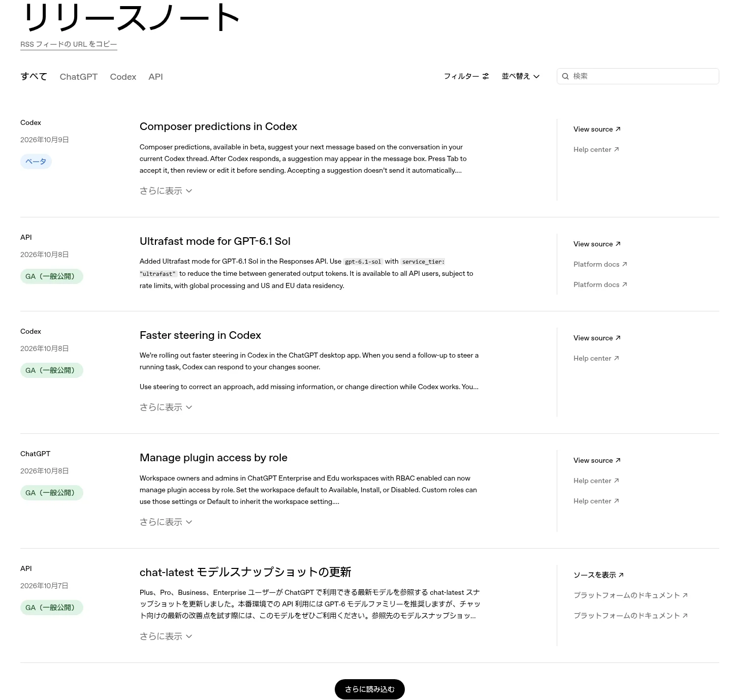Click the date 2026年10月9日
The height and width of the screenshot is (700, 732).
click(44, 140)
